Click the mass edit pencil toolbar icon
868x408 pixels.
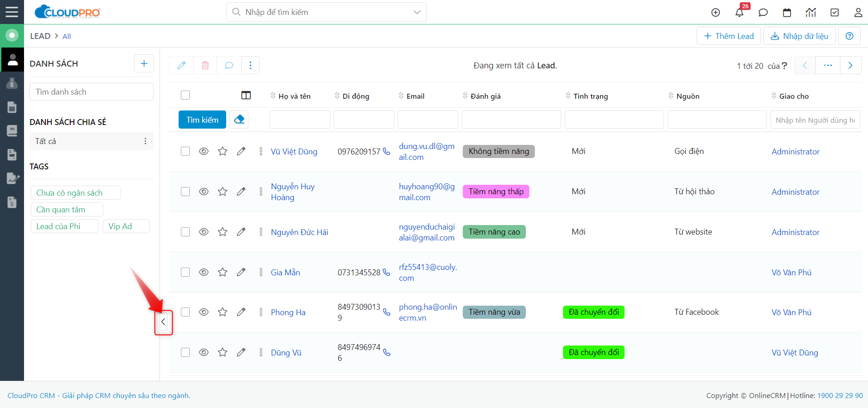click(181, 65)
